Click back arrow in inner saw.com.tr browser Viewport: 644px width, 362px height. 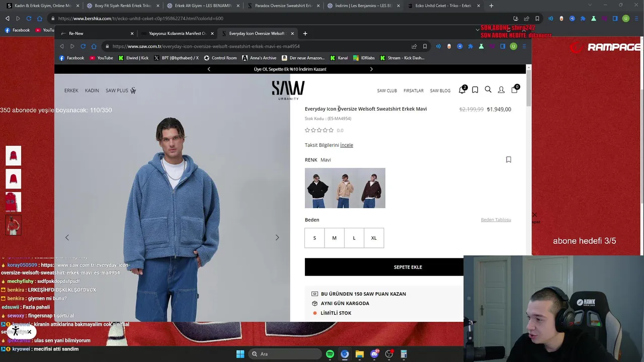62,46
